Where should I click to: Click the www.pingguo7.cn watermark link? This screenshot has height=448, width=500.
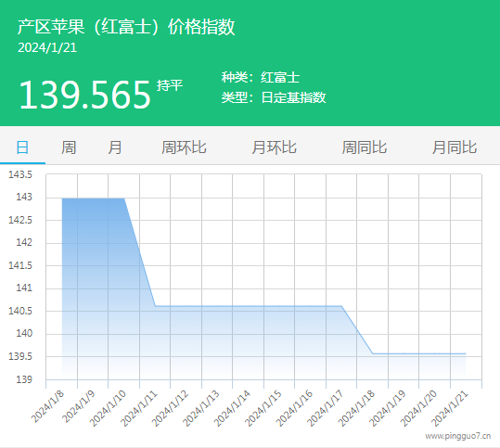point(458,436)
